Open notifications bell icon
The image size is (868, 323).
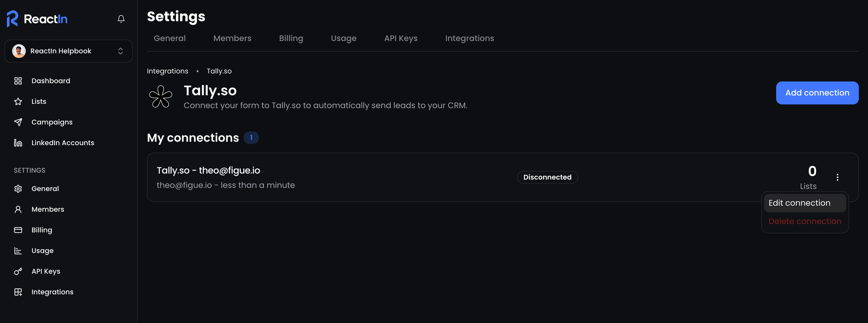121,19
